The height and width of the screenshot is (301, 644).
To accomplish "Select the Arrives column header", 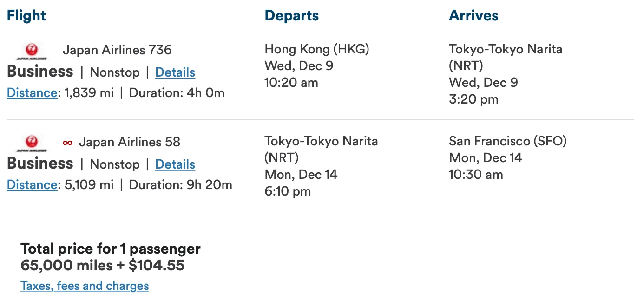I will click(473, 15).
